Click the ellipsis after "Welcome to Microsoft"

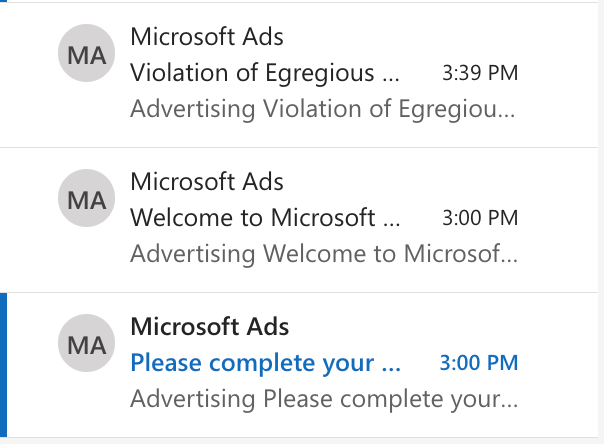[392, 221]
